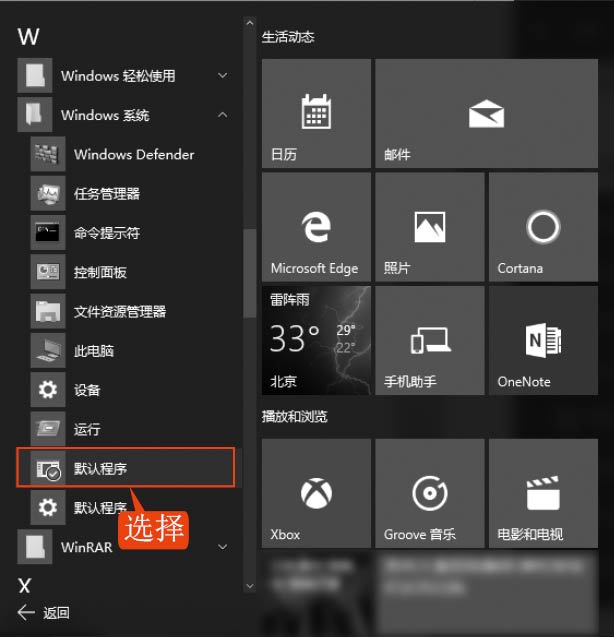Open the Phone Companion (手机助手) tile
Screen dimensions: 614x637
click(x=430, y=340)
